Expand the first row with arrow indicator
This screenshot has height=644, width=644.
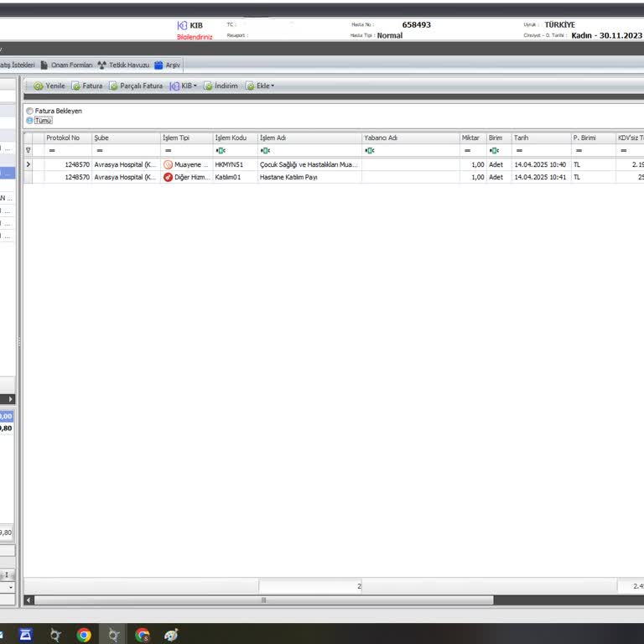click(x=29, y=165)
